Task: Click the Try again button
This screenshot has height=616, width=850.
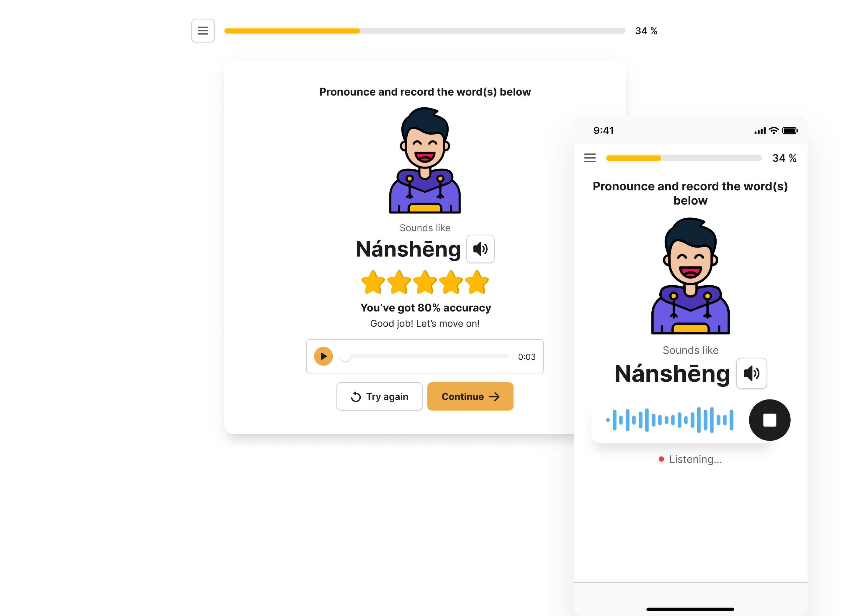Action: pos(379,397)
